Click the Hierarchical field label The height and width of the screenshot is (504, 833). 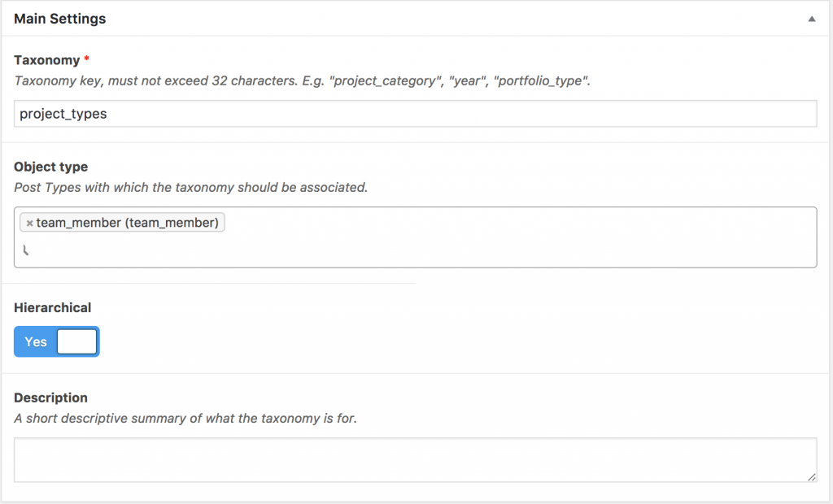pyautogui.click(x=53, y=307)
